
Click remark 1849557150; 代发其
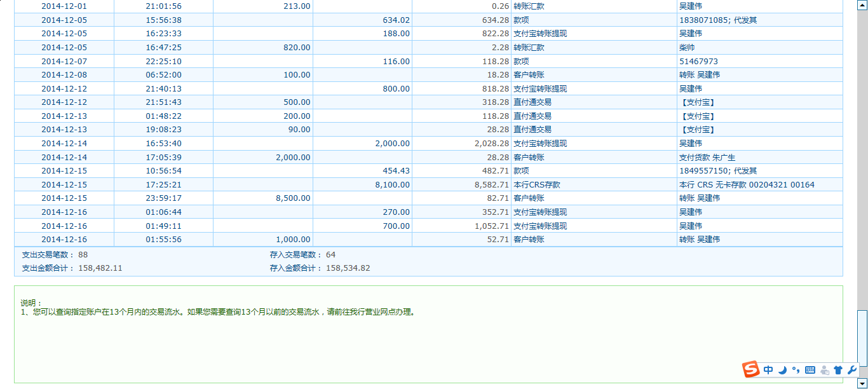point(718,171)
